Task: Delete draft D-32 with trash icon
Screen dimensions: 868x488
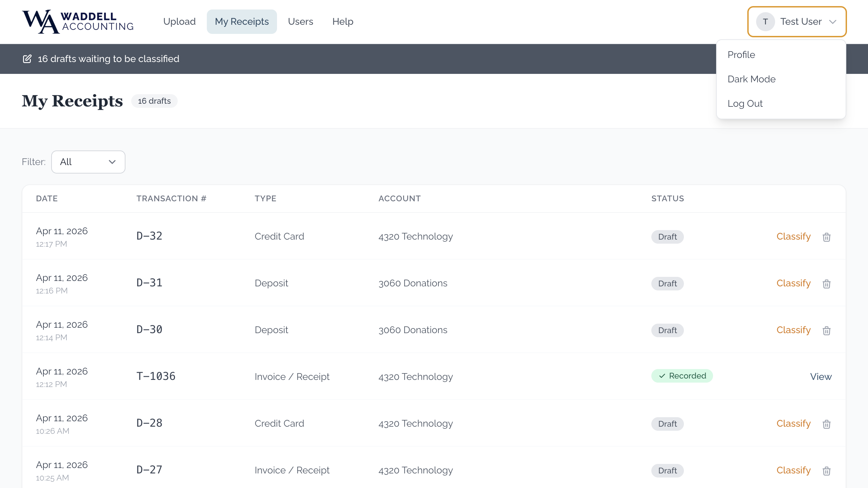Action: 826,237
